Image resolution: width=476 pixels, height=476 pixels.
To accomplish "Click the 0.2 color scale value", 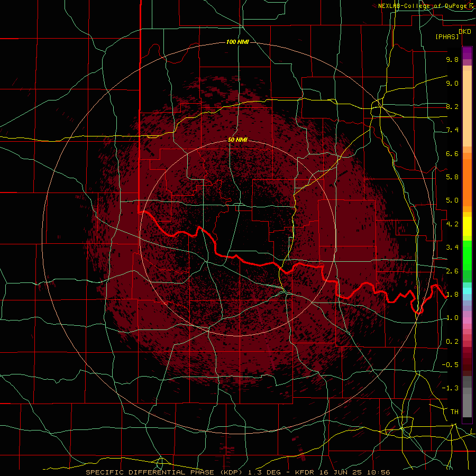I will (452, 342).
